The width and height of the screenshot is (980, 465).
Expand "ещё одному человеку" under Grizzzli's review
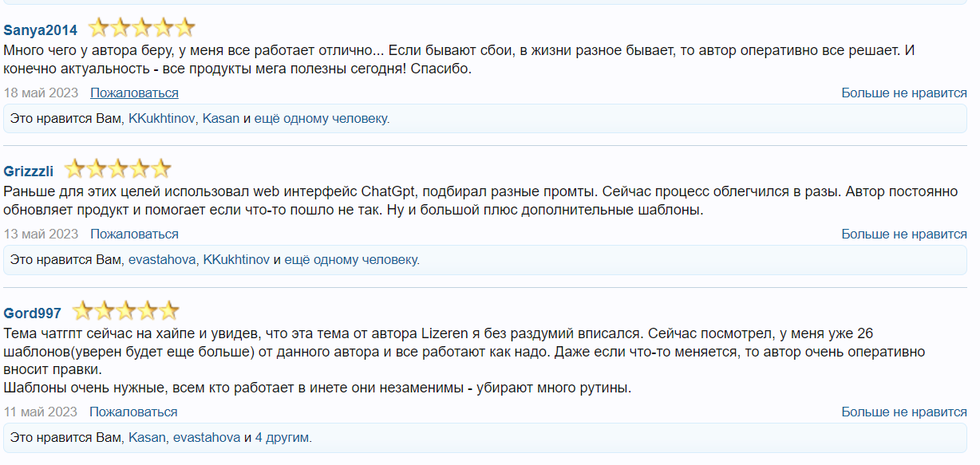352,260
